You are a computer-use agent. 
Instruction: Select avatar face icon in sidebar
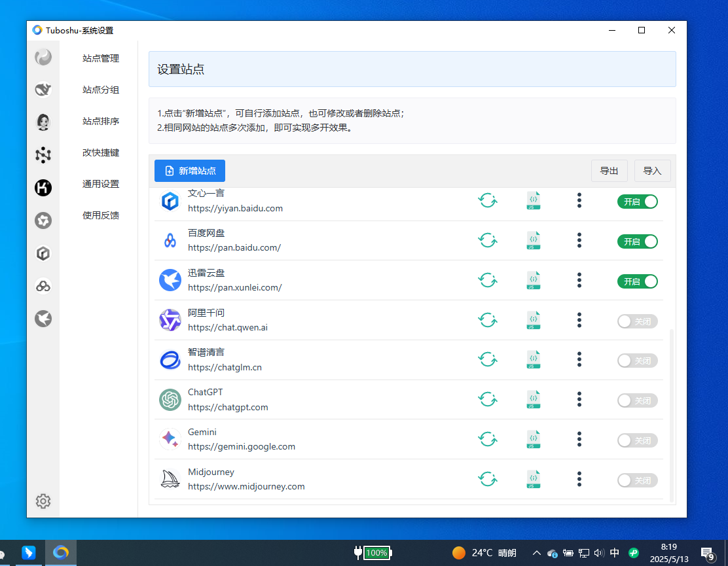[x=43, y=122]
